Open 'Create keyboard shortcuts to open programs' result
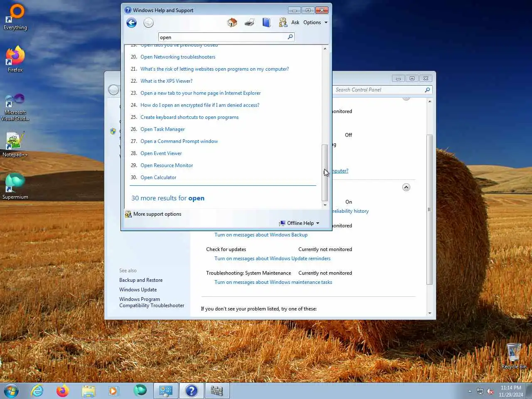 click(x=190, y=117)
